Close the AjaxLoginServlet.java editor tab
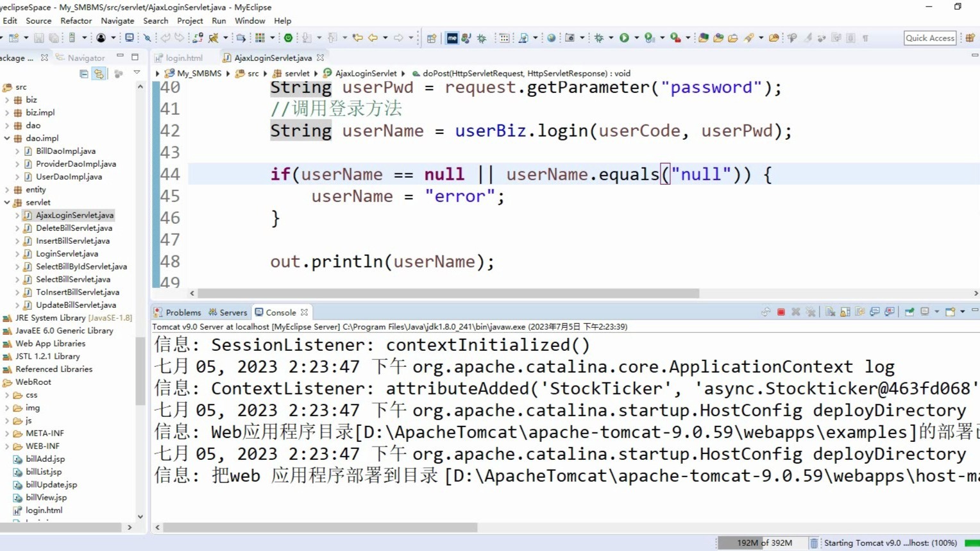The image size is (980, 551). 320,58
